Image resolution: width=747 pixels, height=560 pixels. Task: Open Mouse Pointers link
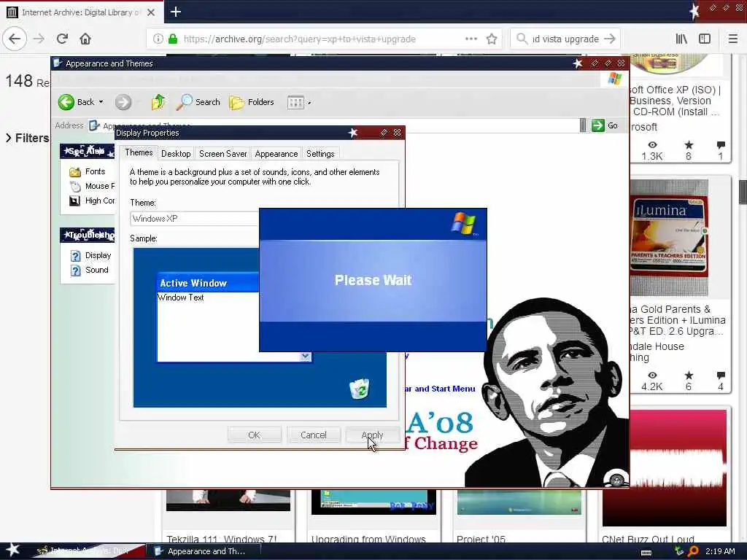(99, 186)
